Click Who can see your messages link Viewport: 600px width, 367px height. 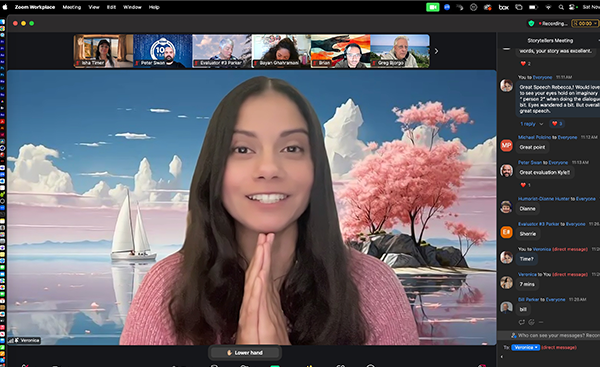point(555,335)
